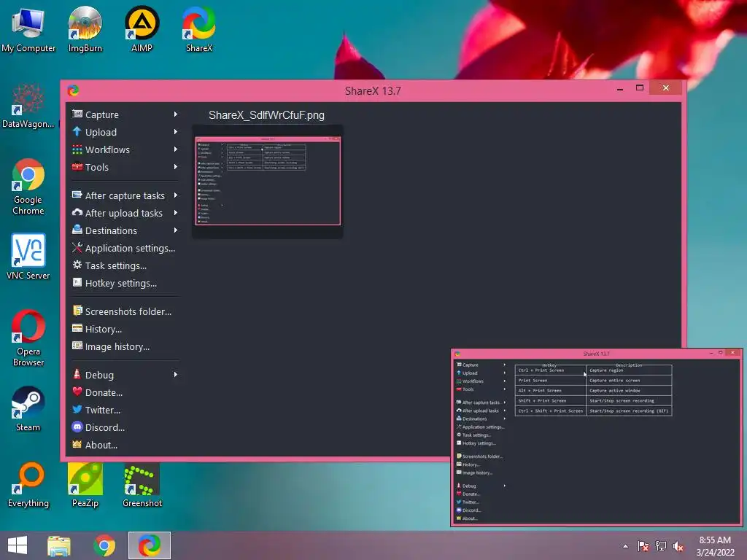Click the Discord logo icon

77,427
